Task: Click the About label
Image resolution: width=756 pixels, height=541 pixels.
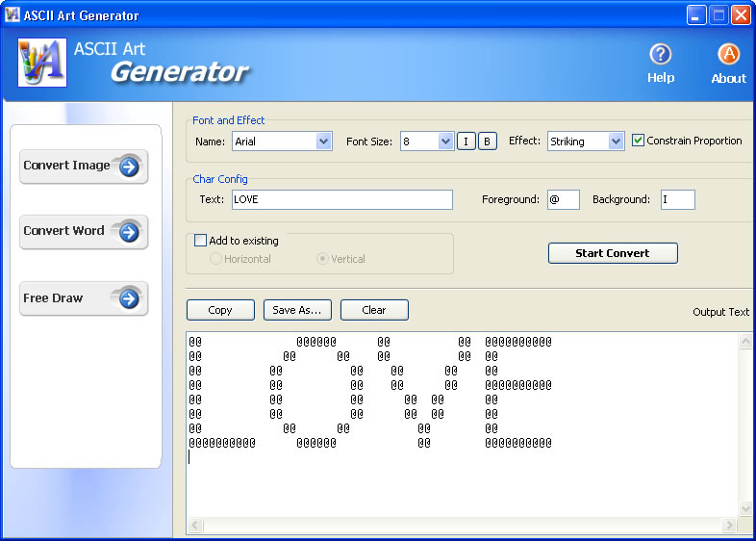Action: (728, 78)
